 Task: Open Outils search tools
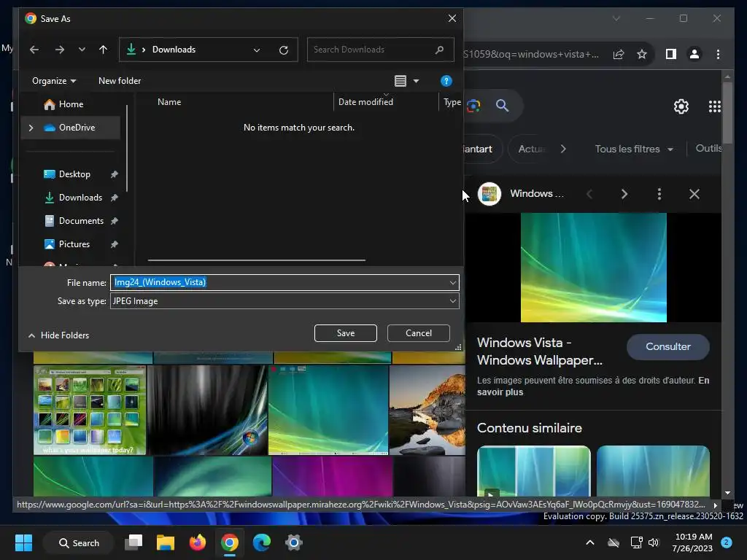[708, 149]
